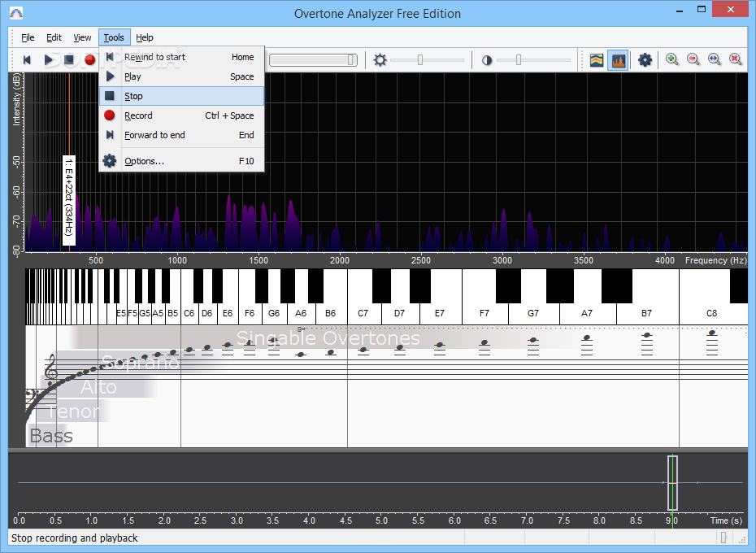Click the toolbar Play icon
756x553 pixels.
tap(48, 60)
